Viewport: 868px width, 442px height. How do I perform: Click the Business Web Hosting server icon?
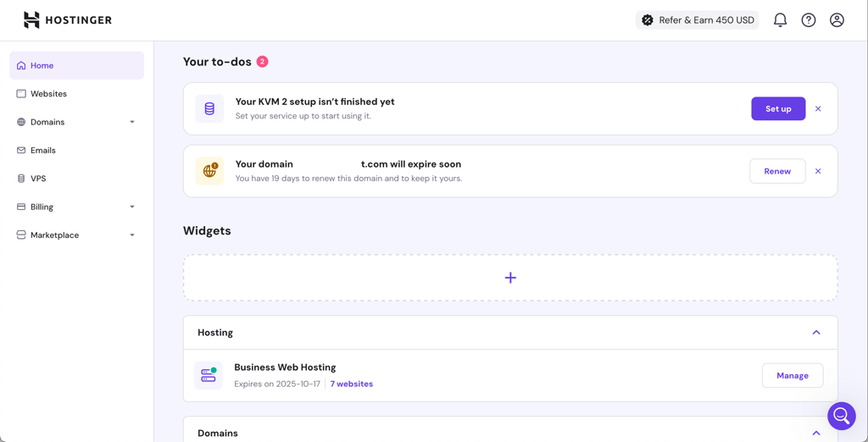click(x=209, y=375)
